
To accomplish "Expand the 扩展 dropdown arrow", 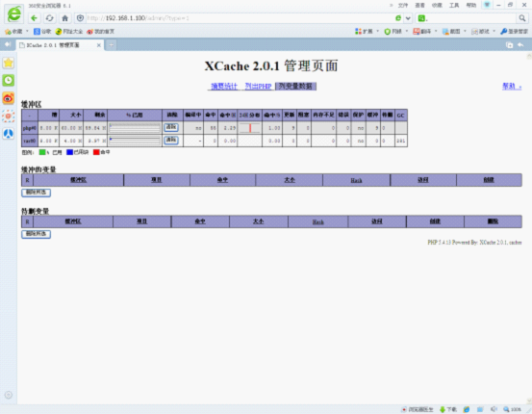I will tap(378, 31).
